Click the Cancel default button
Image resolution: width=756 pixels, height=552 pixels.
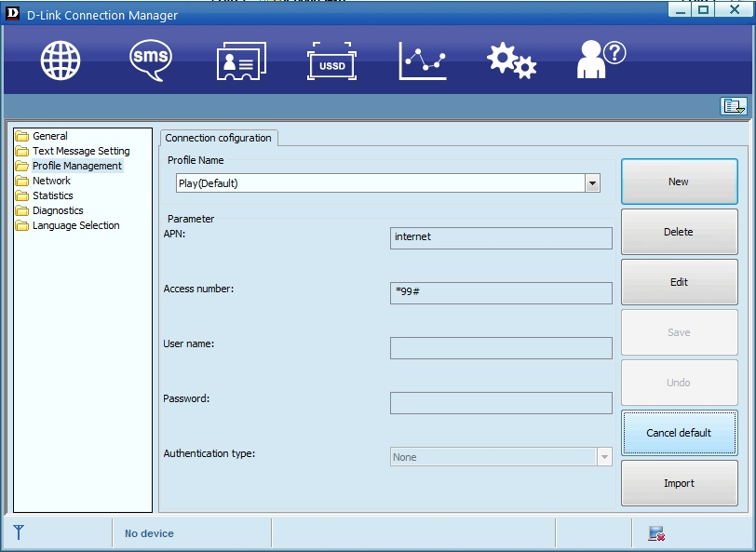[x=680, y=433]
